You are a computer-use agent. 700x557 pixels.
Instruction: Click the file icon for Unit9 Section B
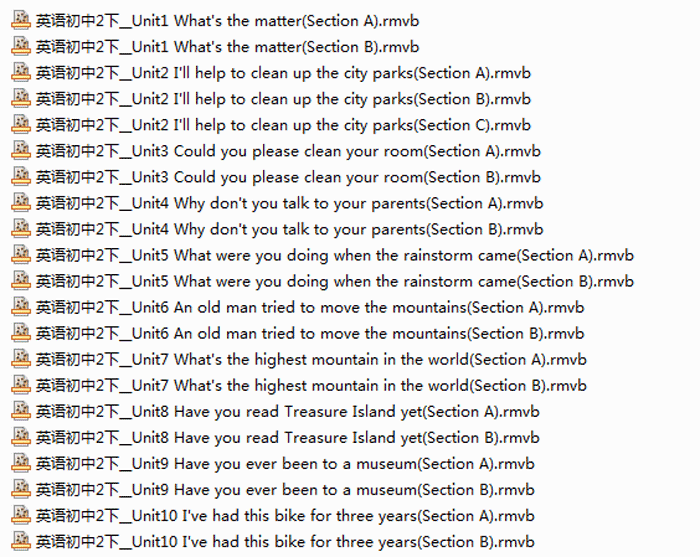(x=21, y=489)
